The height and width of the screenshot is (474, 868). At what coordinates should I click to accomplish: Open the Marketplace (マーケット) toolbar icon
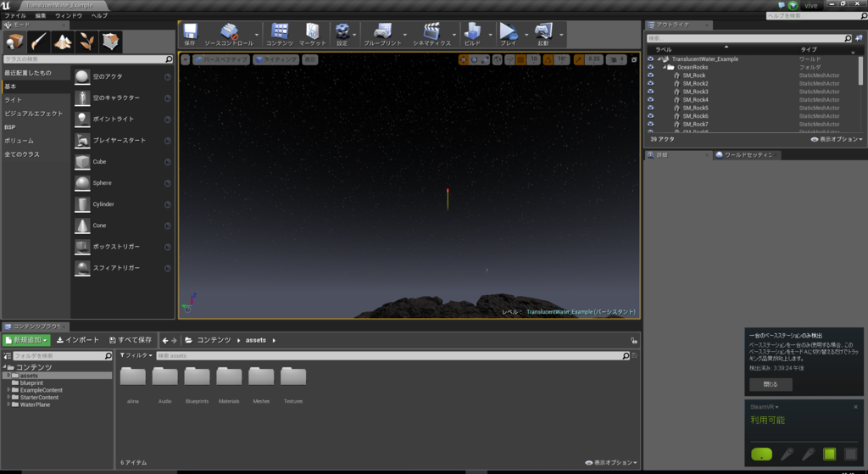point(312,31)
